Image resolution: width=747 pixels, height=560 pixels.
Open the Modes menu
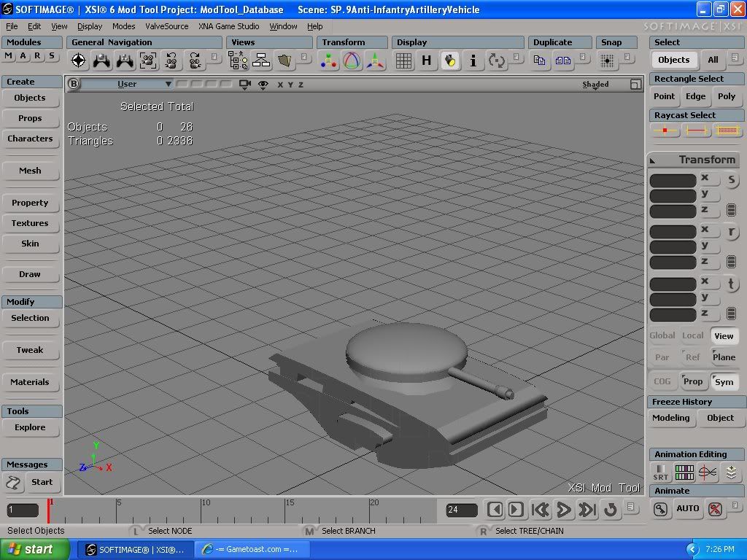(124, 26)
